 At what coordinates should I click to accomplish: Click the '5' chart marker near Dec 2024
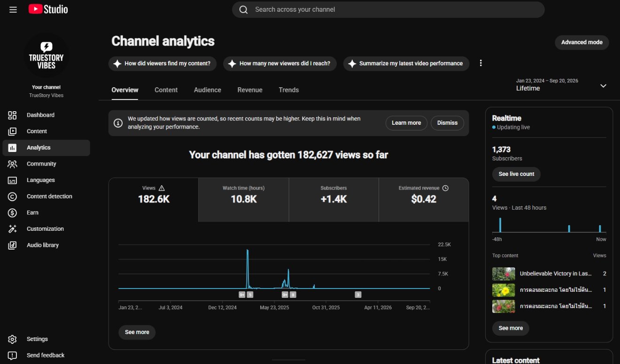[x=250, y=295]
